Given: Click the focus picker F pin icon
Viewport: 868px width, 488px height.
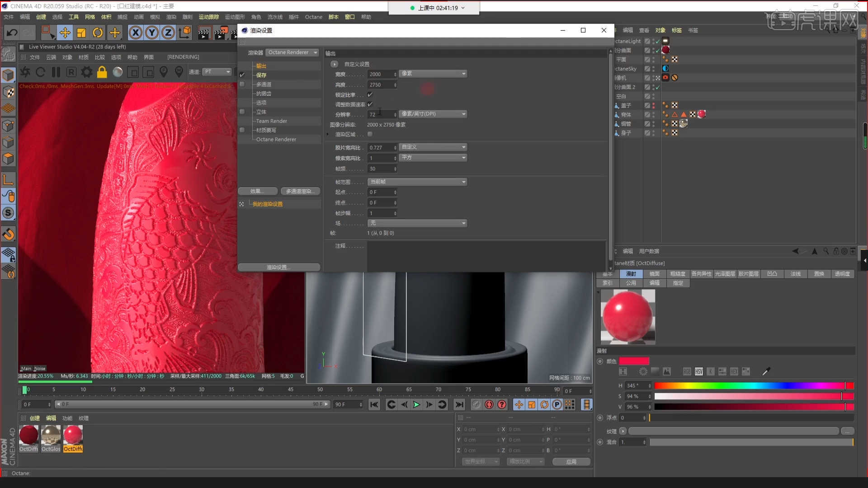Looking at the screenshot, I should pyautogui.click(x=164, y=72).
